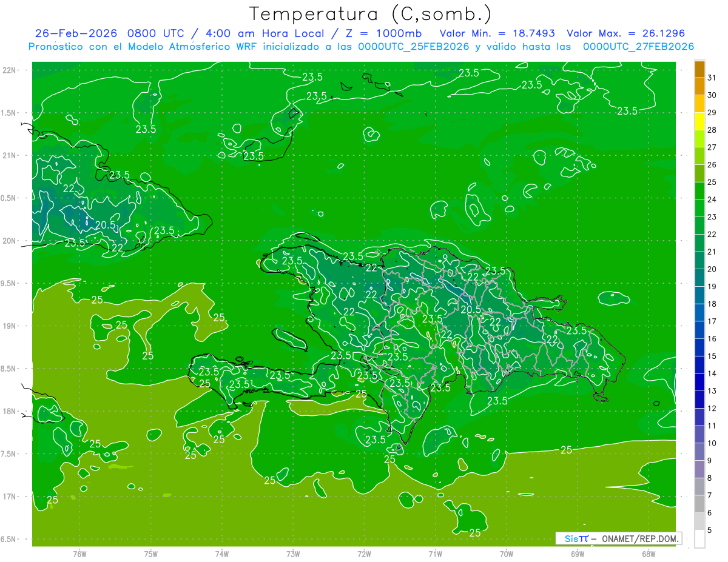
Task: Click the color scale label "5"
Action: pyautogui.click(x=710, y=530)
